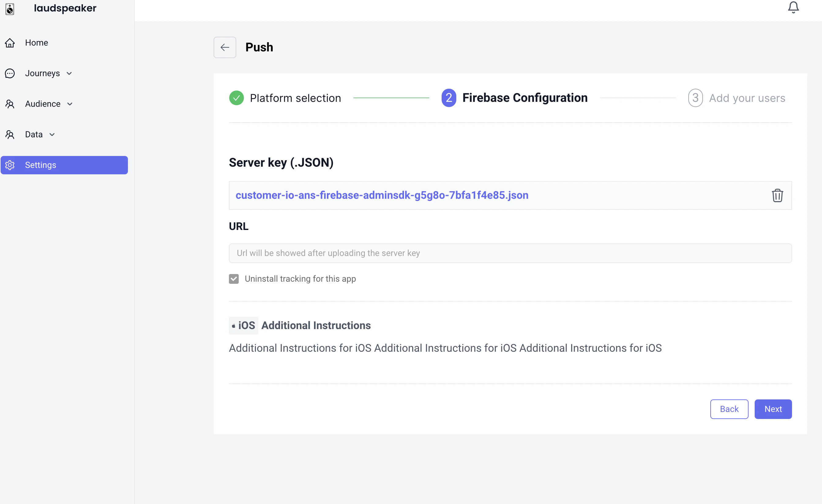The image size is (822, 504).
Task: Click the Laudspeaker logo icon
Action: coord(10,9)
